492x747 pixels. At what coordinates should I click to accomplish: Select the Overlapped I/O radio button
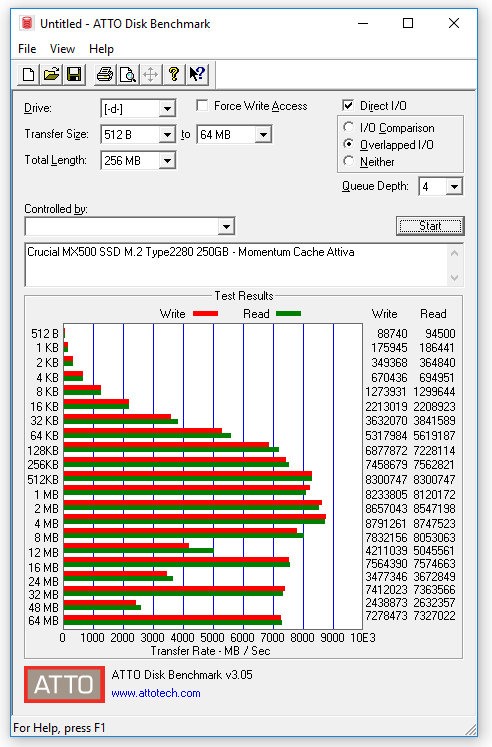click(349, 144)
